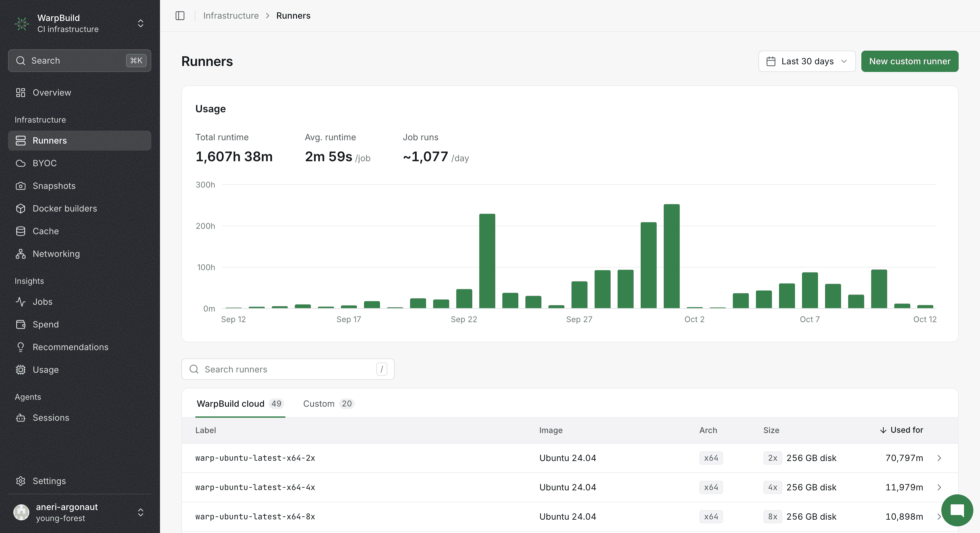Click the 4x size badge
Screen dimensions: 980x533
pos(772,487)
